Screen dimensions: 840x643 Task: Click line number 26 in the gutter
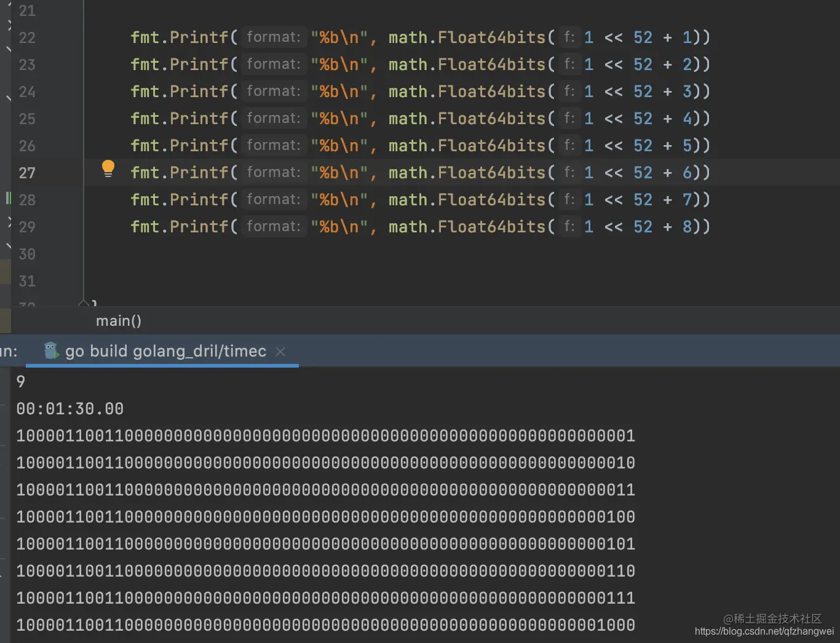[27, 146]
